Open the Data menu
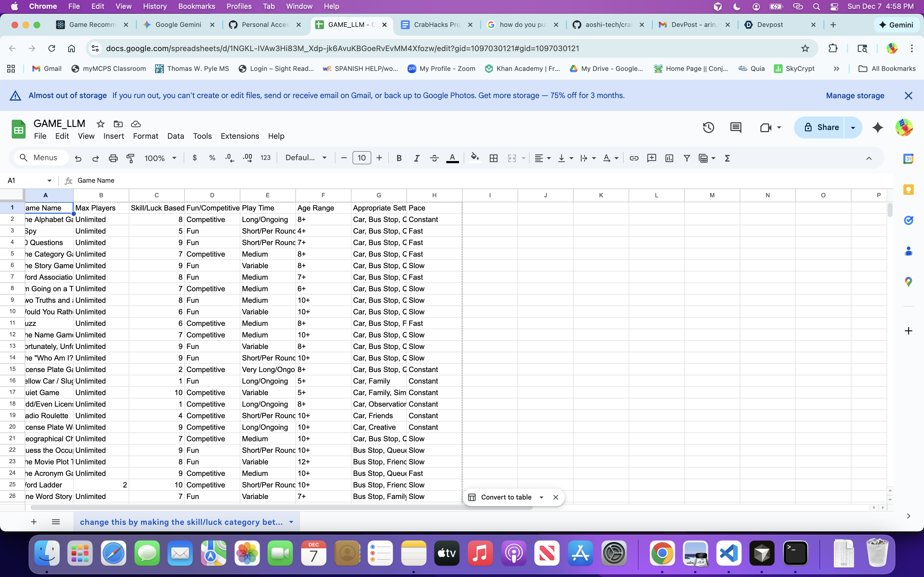924x577 pixels. click(176, 136)
